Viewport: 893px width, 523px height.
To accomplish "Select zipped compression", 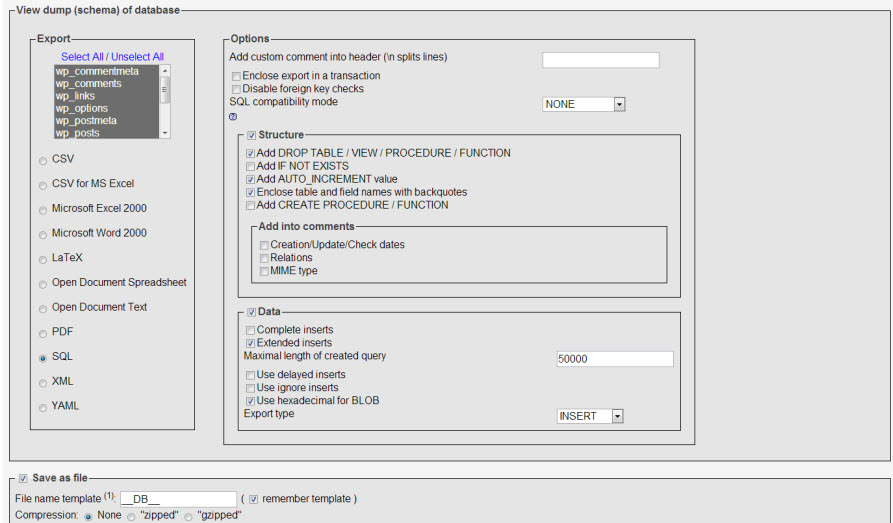I will (131, 517).
